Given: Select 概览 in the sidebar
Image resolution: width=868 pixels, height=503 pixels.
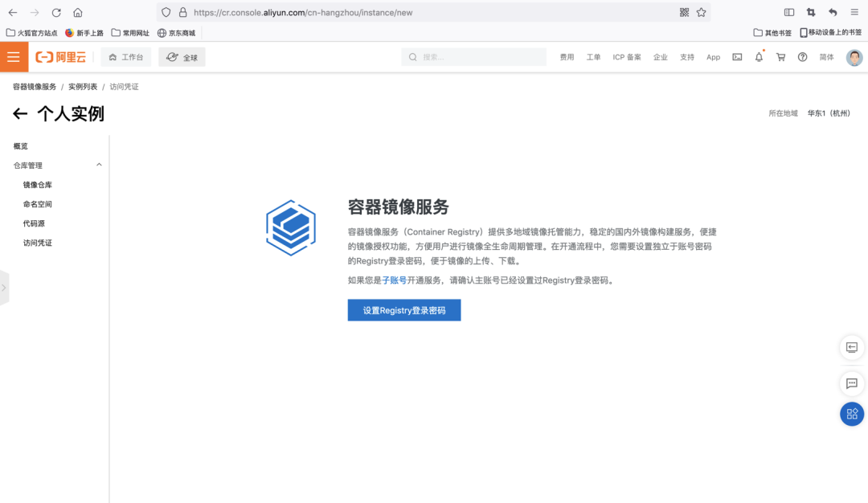Looking at the screenshot, I should [20, 146].
